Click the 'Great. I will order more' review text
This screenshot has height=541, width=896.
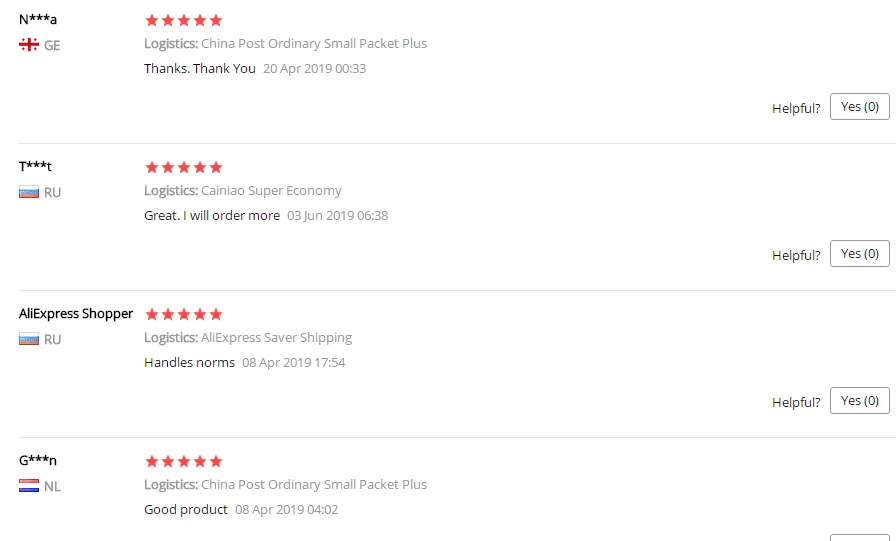(212, 215)
